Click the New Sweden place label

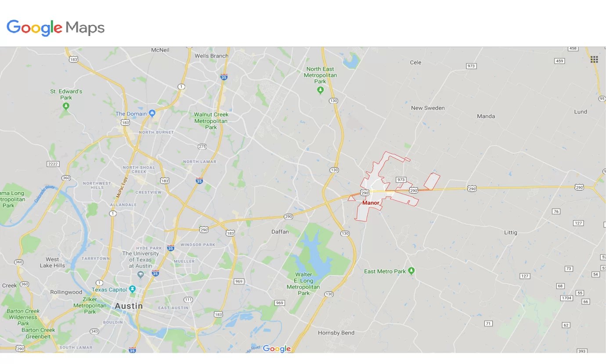pyautogui.click(x=428, y=108)
